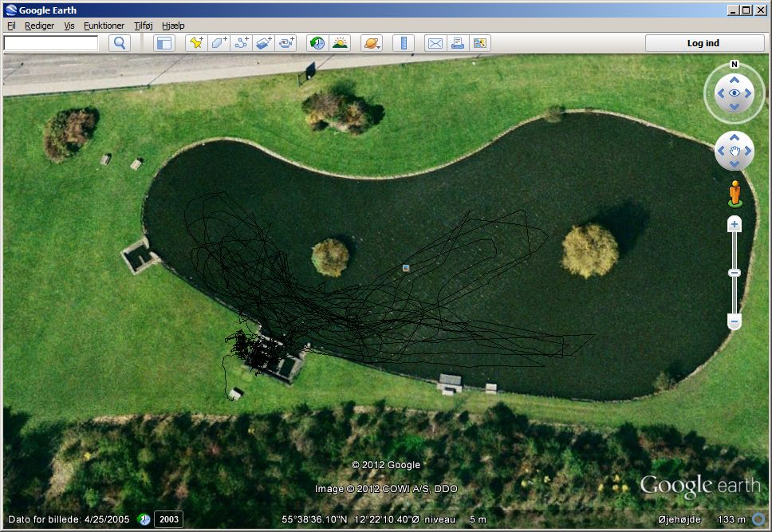Pan up with move joystick arrow

[734, 137]
